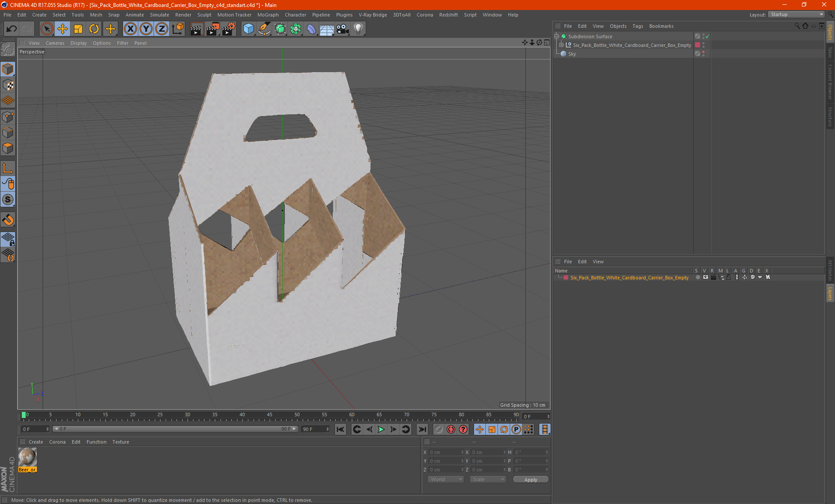Switch to the Takes side tab
The width and height of the screenshot is (835, 504).
click(x=830, y=52)
